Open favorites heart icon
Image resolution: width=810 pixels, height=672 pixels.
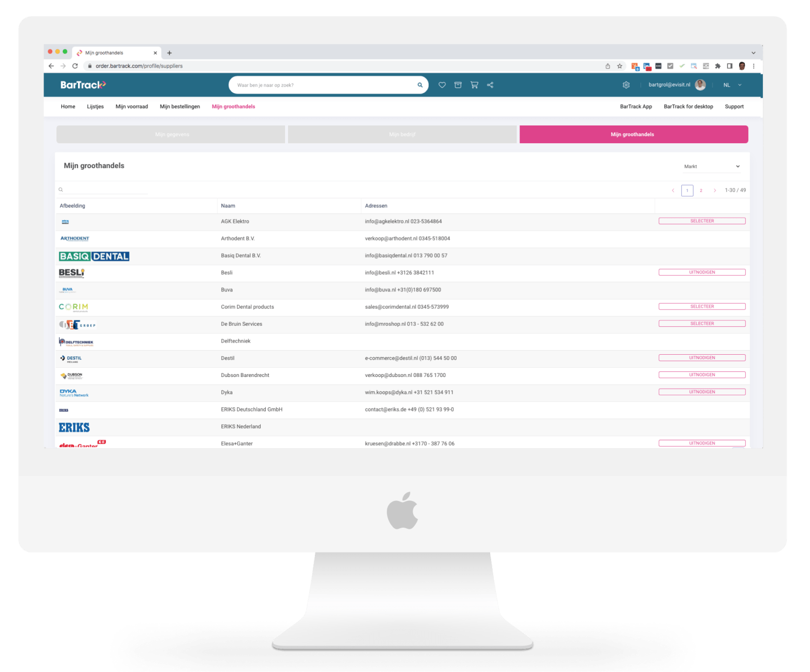tap(442, 85)
